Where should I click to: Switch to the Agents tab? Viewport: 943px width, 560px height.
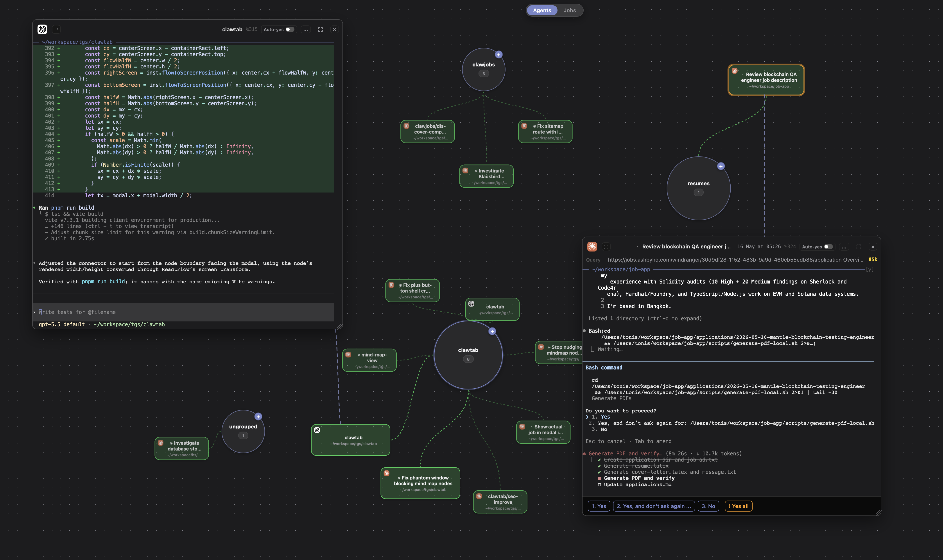542,10
